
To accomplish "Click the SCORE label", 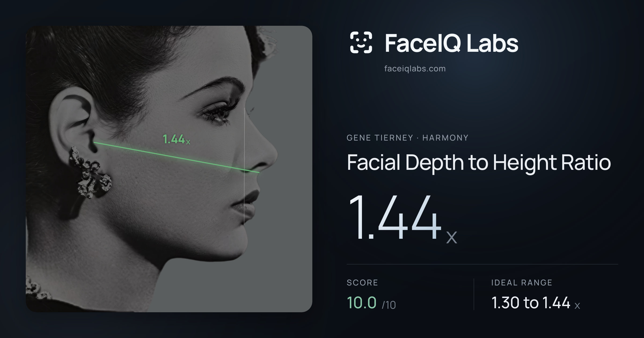I will 362,283.
